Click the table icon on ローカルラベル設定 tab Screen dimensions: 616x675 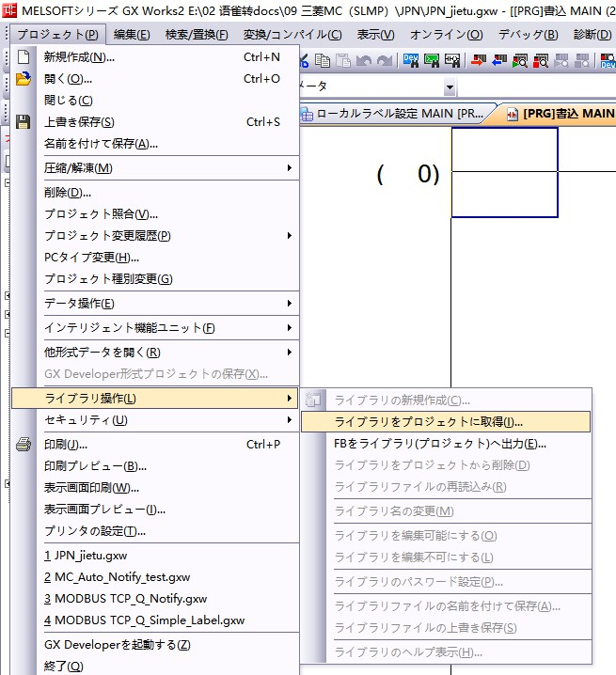307,115
